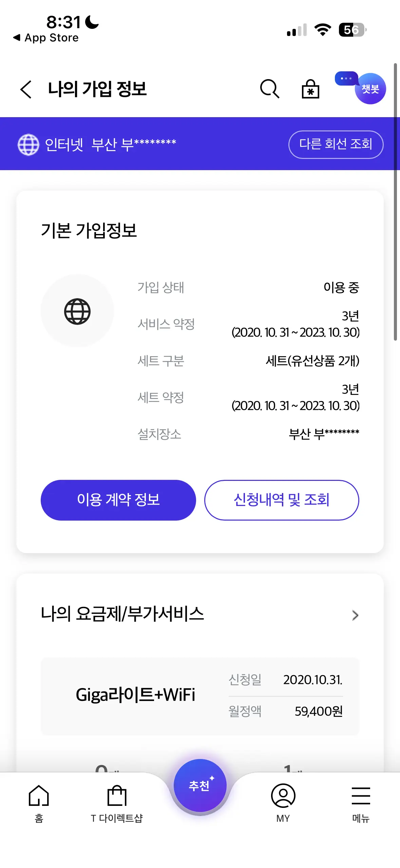
Task: Return to App Store via status bar
Action: [x=46, y=38]
